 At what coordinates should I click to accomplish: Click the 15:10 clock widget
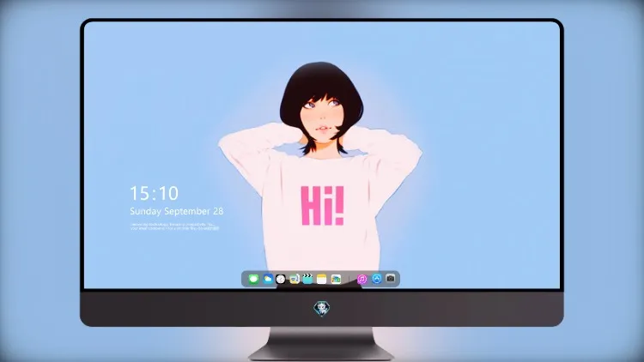point(154,193)
